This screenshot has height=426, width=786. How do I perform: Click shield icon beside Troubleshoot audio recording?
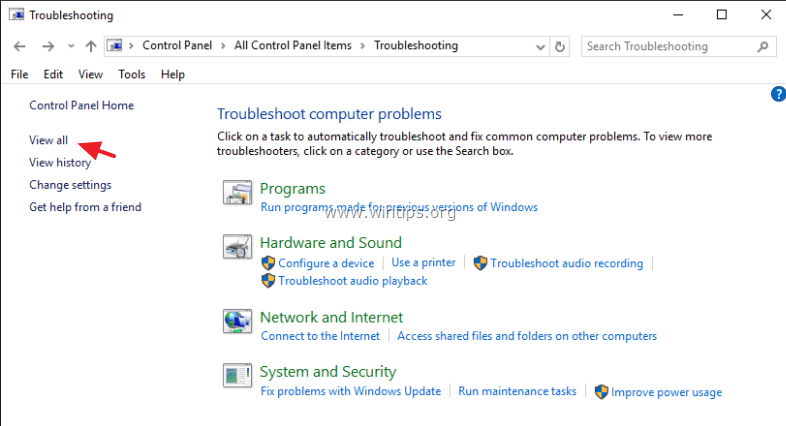coord(480,263)
